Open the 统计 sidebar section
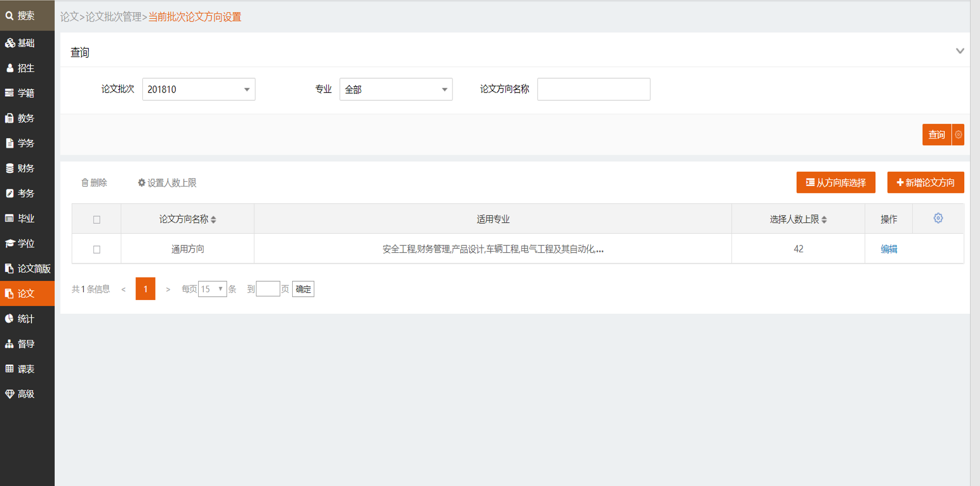980x486 pixels. tap(27, 319)
